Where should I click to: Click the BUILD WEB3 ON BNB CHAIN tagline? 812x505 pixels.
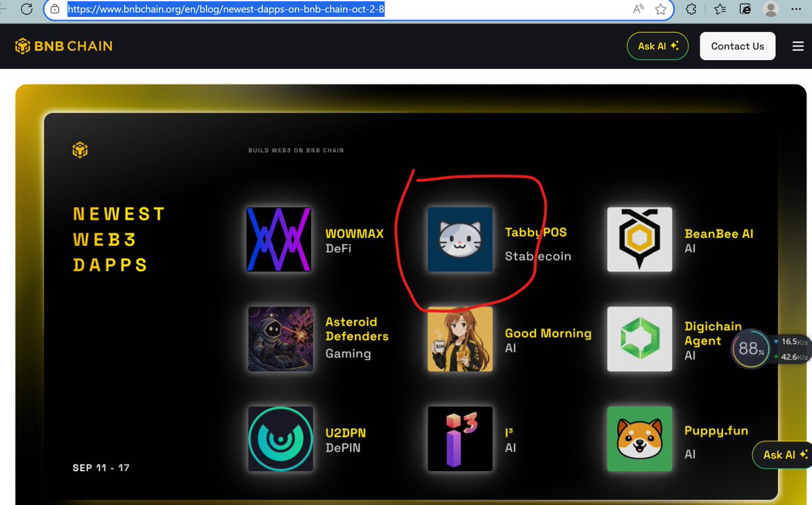pos(296,150)
